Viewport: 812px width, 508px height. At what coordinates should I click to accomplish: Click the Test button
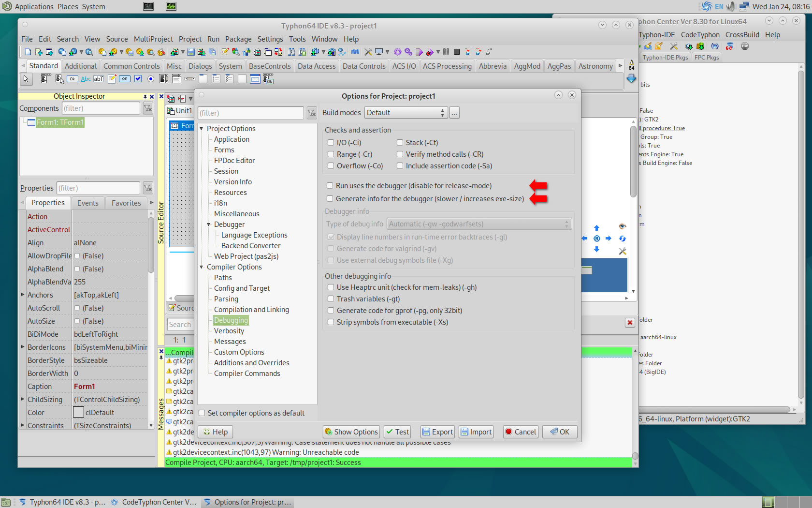(397, 432)
